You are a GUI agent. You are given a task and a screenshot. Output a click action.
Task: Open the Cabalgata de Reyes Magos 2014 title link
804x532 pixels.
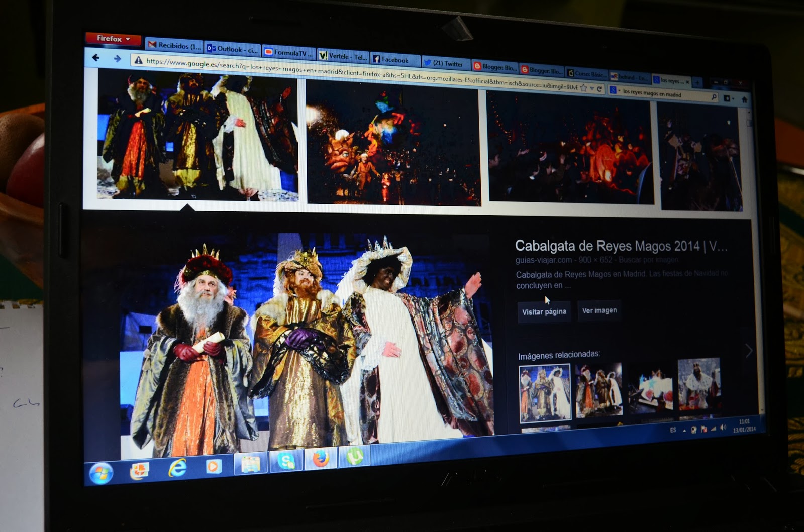621,246
